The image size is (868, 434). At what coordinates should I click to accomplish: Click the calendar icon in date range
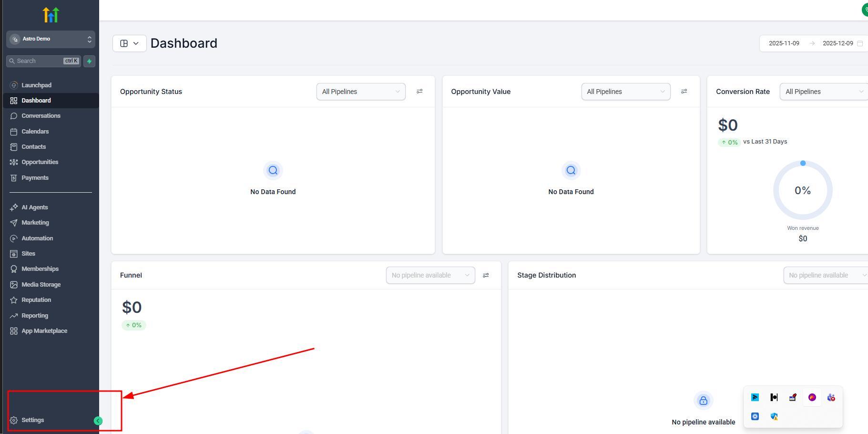click(860, 43)
